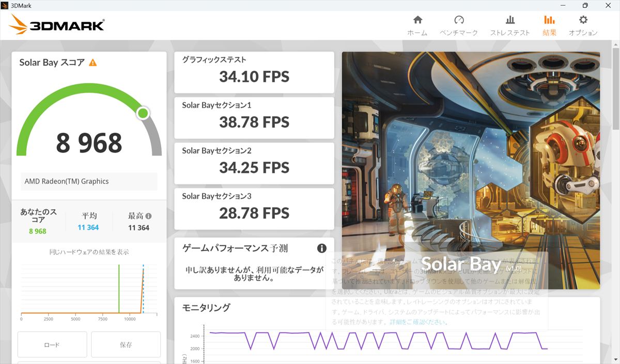Click the info icon beside 最高
The height and width of the screenshot is (364, 620).
tap(149, 216)
